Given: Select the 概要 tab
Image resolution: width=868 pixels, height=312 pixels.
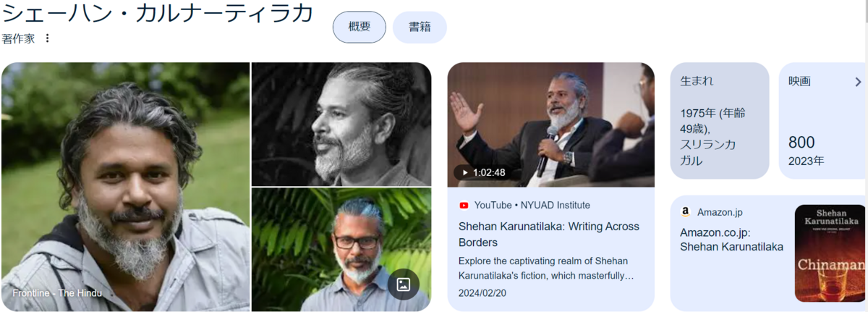Looking at the screenshot, I should point(359,27).
